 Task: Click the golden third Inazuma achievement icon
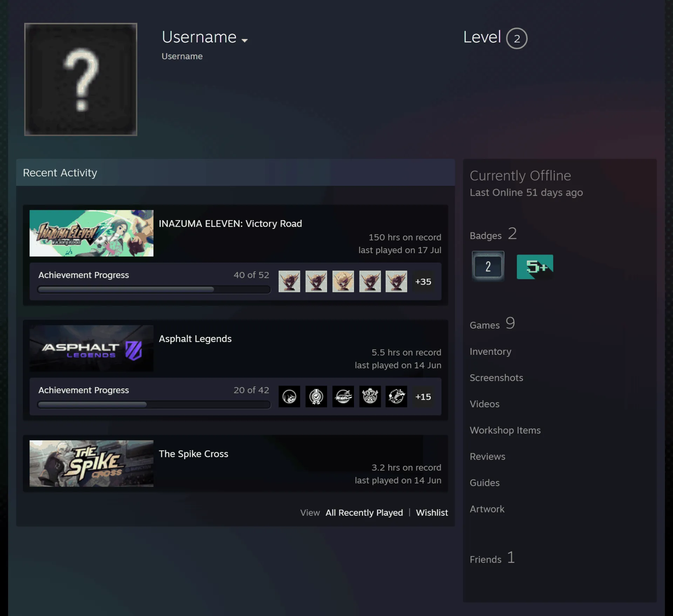click(x=343, y=281)
